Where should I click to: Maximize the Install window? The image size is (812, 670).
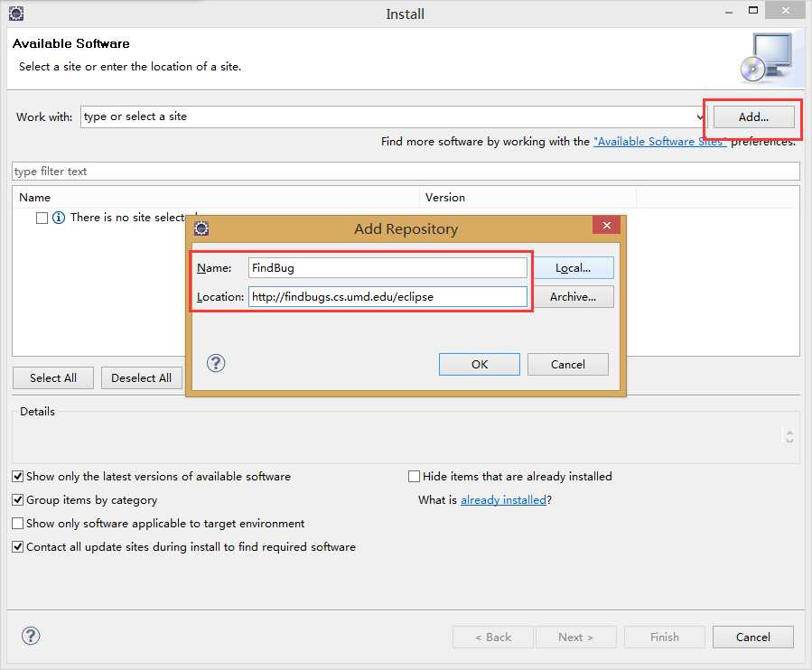point(753,10)
